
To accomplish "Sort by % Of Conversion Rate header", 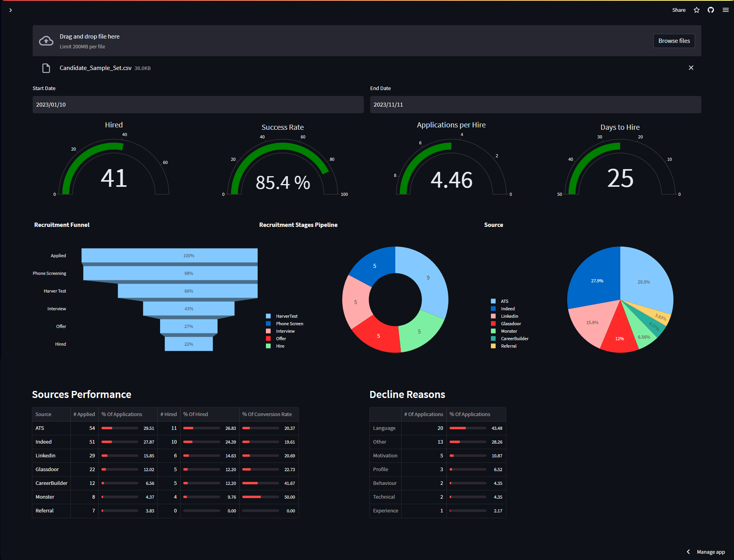I will pos(269,414).
